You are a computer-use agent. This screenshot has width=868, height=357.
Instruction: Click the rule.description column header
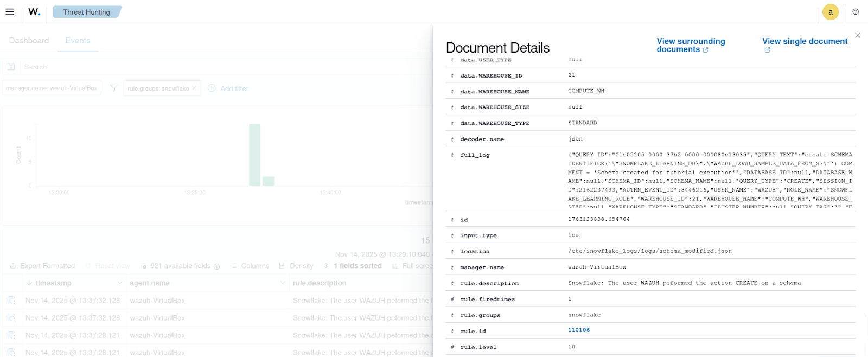[320, 283]
